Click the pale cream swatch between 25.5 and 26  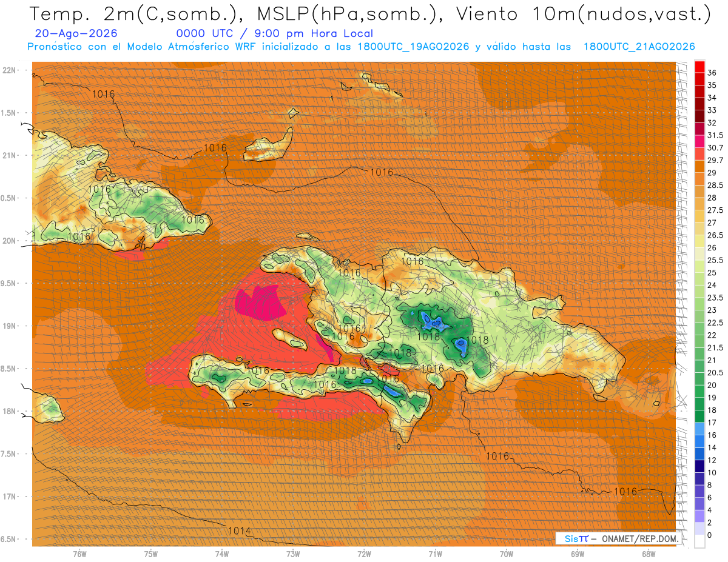[699, 253]
